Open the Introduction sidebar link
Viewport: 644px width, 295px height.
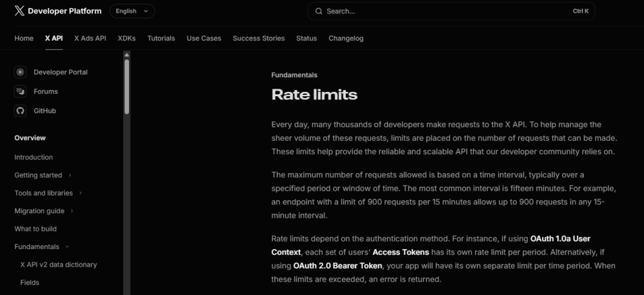33,157
